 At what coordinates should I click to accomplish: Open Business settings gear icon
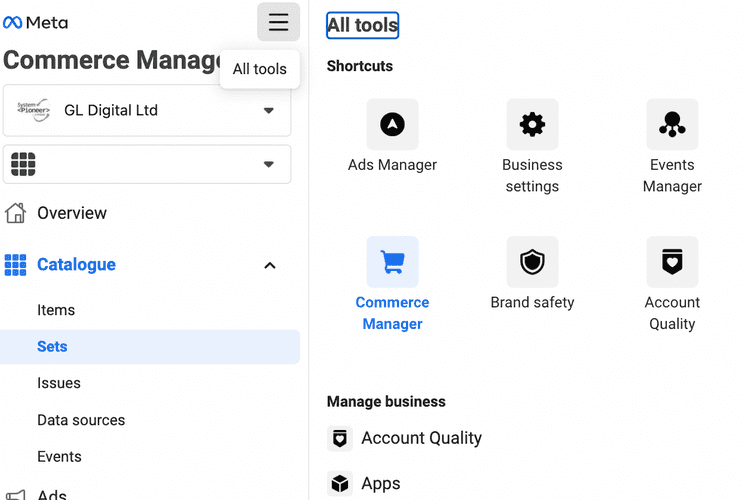(x=532, y=125)
